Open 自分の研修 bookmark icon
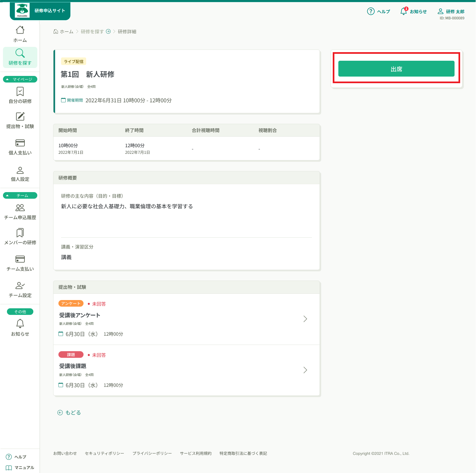This screenshot has width=476, height=473. [20, 91]
